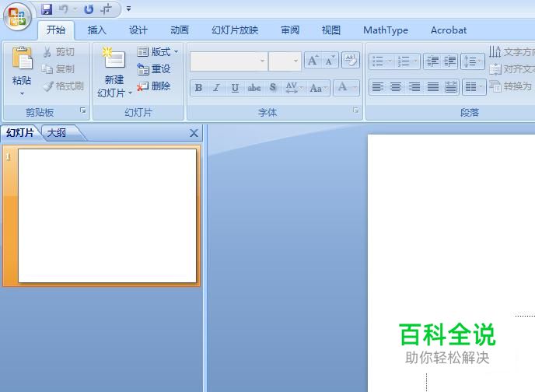Increase the list indent level
Image resolution: width=535 pixels, height=392 pixels.
(449, 61)
